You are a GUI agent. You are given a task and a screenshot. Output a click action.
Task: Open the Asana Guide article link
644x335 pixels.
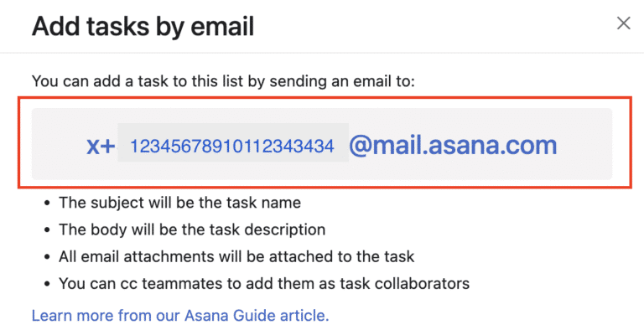coord(180,316)
